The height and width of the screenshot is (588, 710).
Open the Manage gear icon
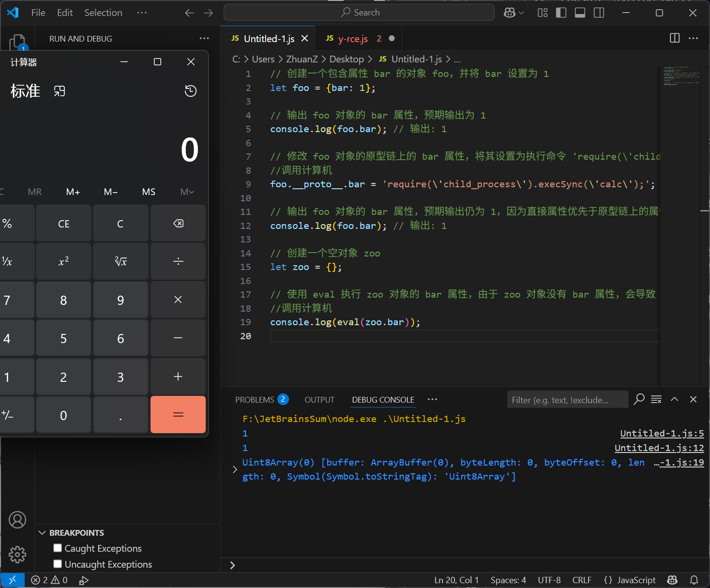17,554
